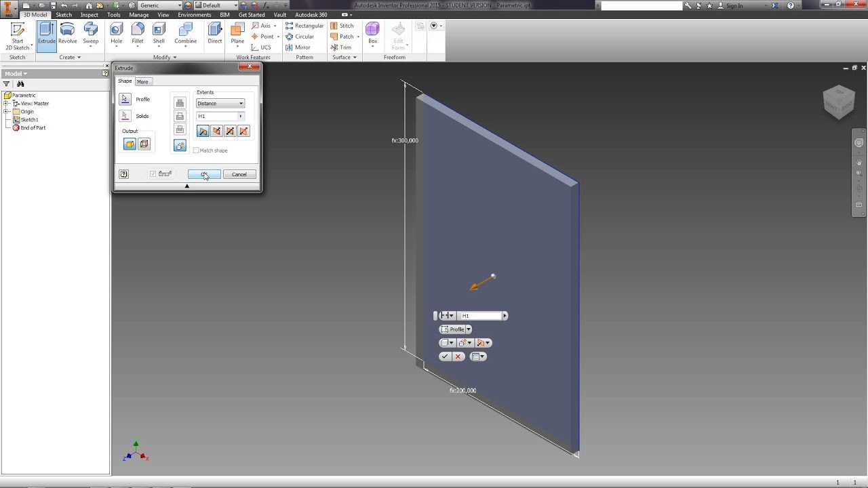Add a UCS work feature
Image resolution: width=868 pixels, height=488 pixels.
[262, 47]
